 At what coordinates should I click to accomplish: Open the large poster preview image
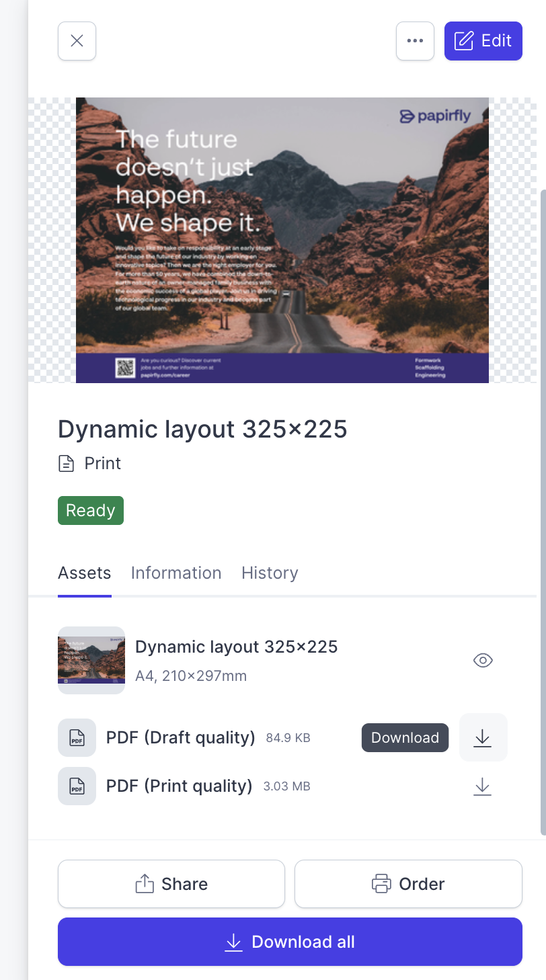point(282,240)
